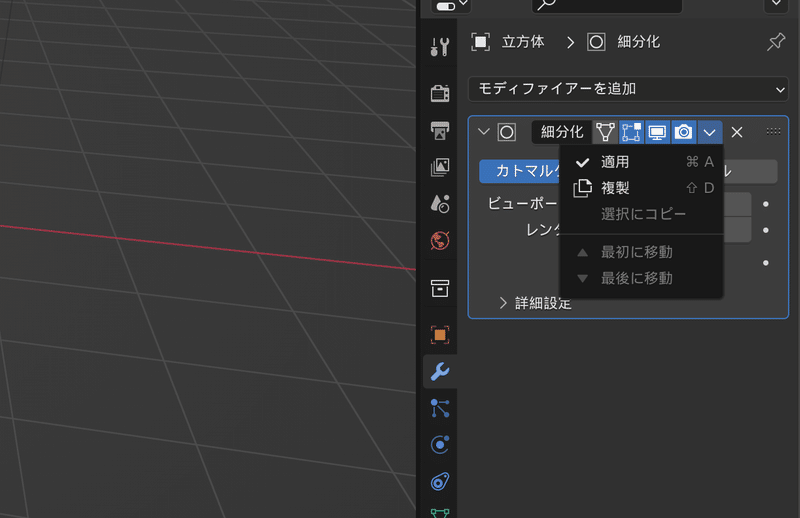
Task: Collapse the 細分化 modifier panel
Action: click(483, 132)
